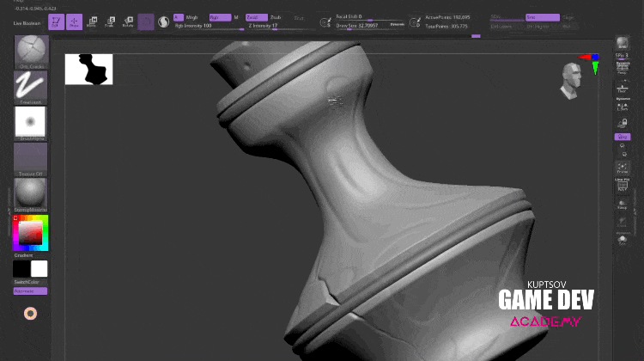Select the Mrgb color mode
Screen dimensions: 644x361
pyautogui.click(x=191, y=17)
